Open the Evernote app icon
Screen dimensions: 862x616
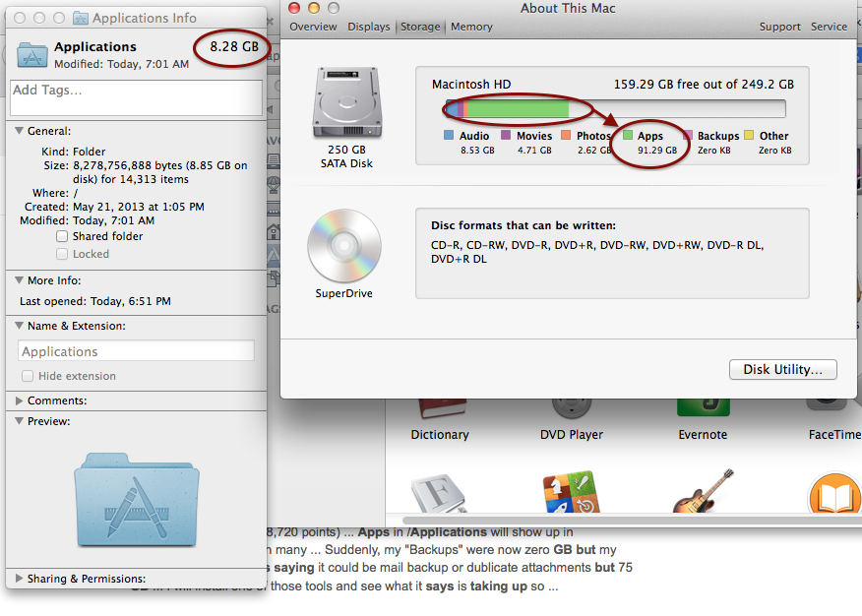pyautogui.click(x=704, y=408)
